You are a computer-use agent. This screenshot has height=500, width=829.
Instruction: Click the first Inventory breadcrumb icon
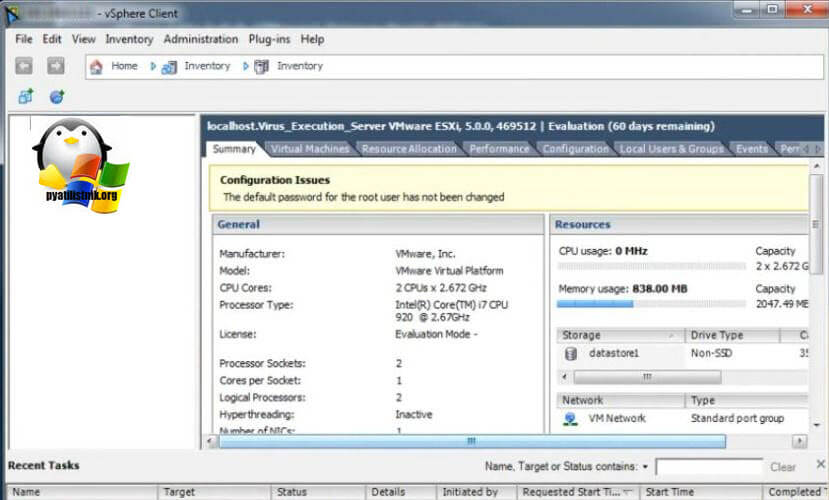coord(169,67)
